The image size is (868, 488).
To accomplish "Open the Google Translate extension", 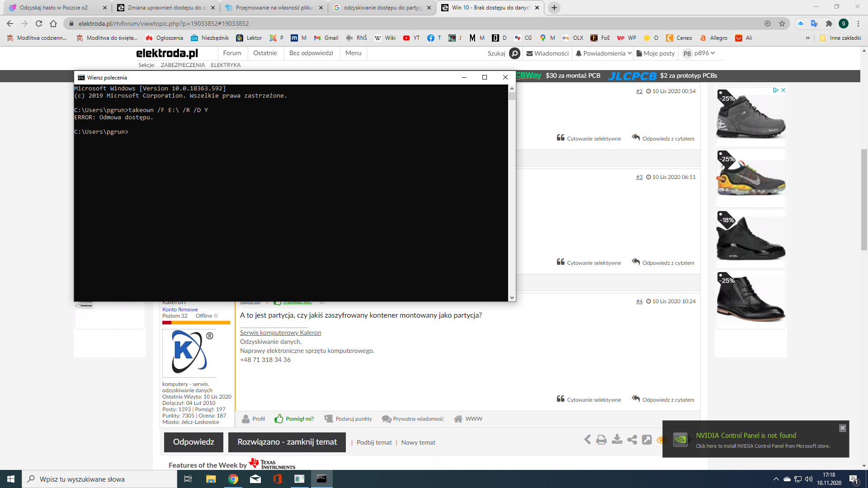I will 814,23.
